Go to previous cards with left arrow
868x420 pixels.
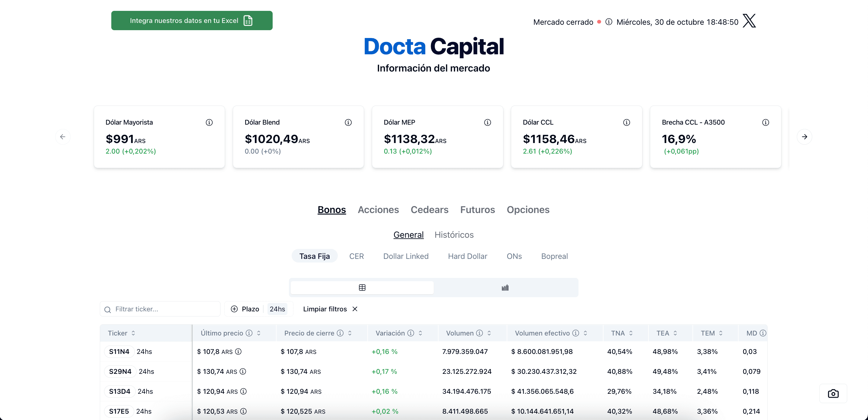63,137
